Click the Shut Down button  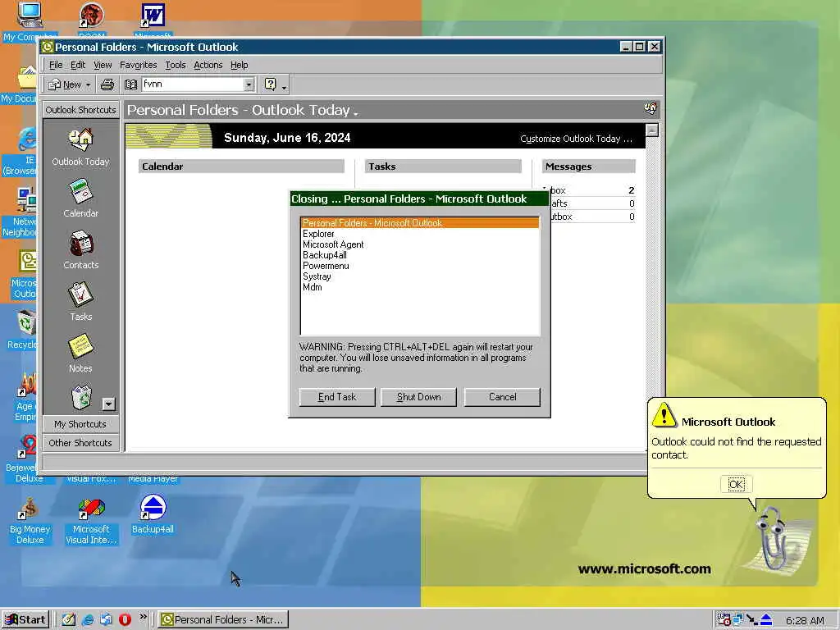point(418,397)
